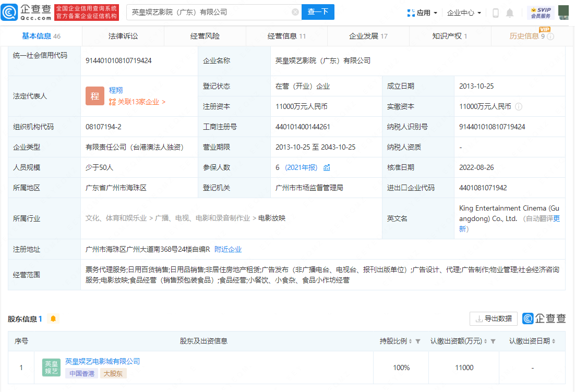Switch to the 经营风险 tab
The width and height of the screenshot is (575, 392).
pos(205,36)
